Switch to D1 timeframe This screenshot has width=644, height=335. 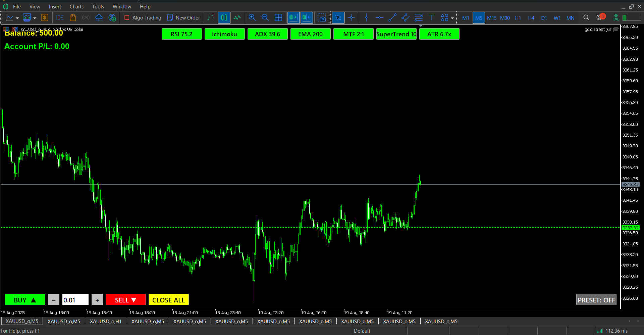544,18
